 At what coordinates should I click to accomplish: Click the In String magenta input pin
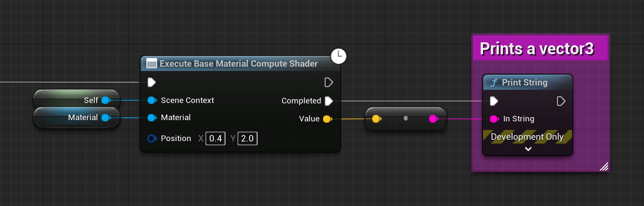[494, 119]
